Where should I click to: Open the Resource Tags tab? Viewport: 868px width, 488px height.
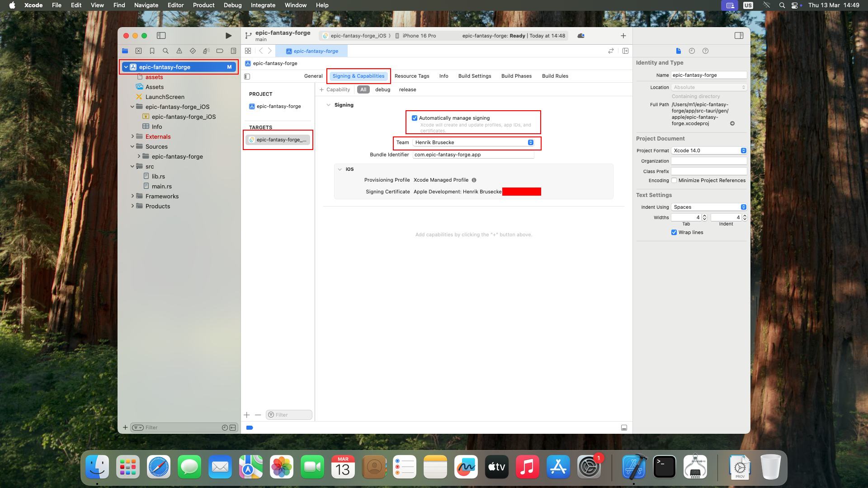click(x=412, y=76)
